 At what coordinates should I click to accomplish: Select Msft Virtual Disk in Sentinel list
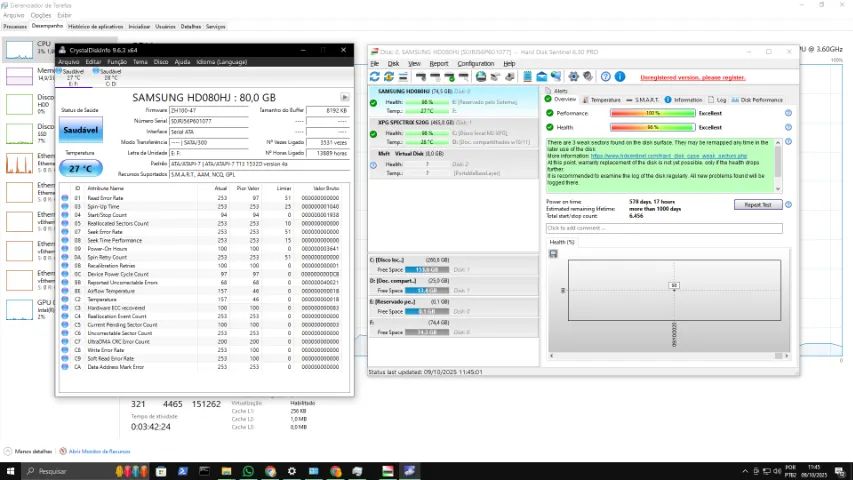coord(454,163)
